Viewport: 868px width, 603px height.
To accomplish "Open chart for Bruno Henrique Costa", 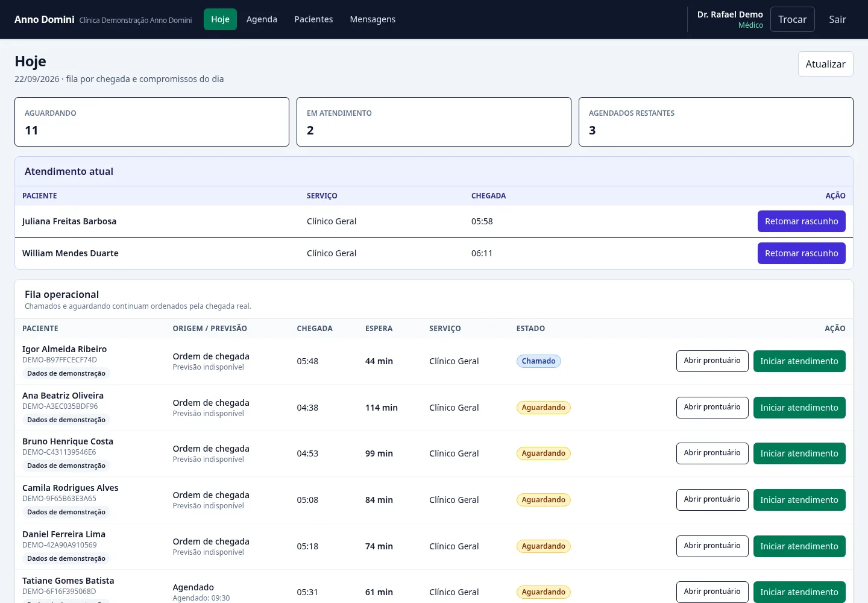I will tap(712, 453).
